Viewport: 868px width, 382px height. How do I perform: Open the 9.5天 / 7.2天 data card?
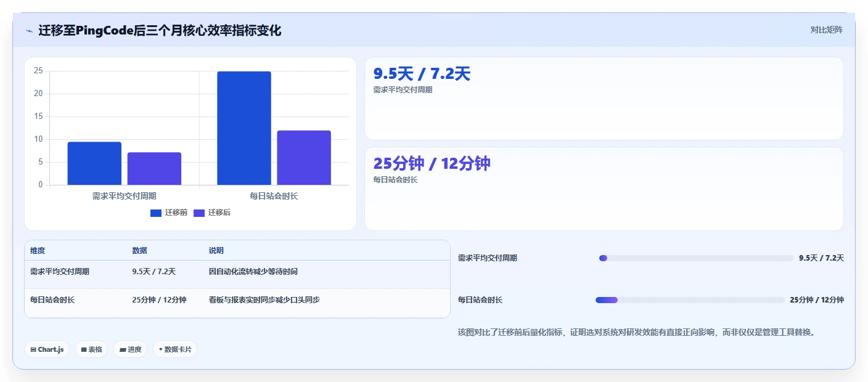(604, 99)
